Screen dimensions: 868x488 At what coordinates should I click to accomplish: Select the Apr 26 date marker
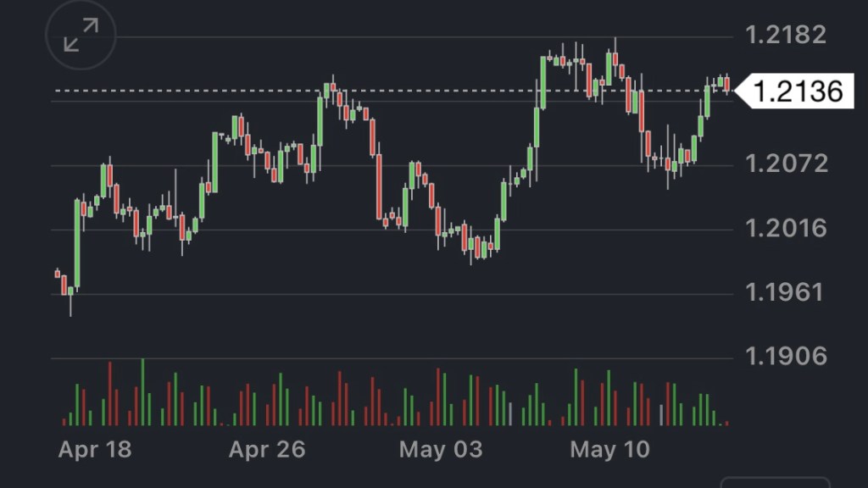[x=266, y=449]
